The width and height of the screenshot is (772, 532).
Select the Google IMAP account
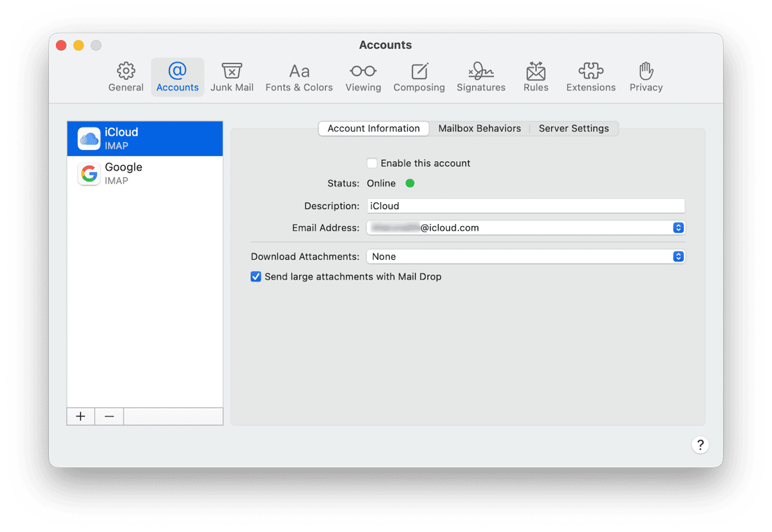pos(145,173)
